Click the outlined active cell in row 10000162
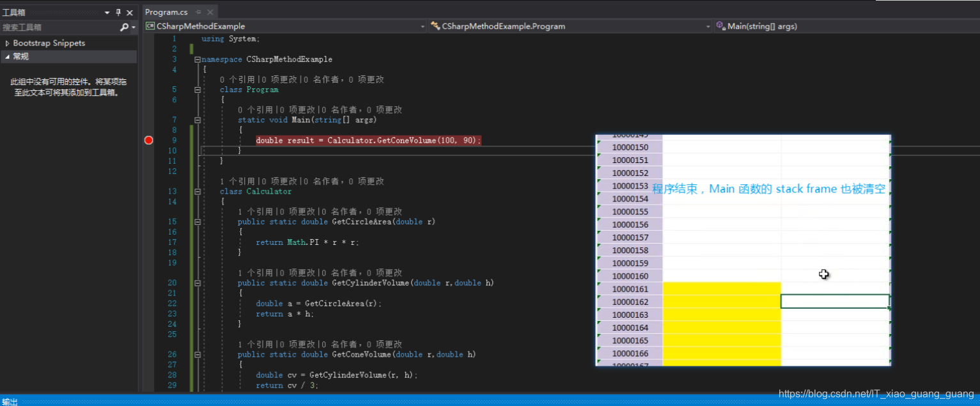980x406 pixels. (x=836, y=301)
